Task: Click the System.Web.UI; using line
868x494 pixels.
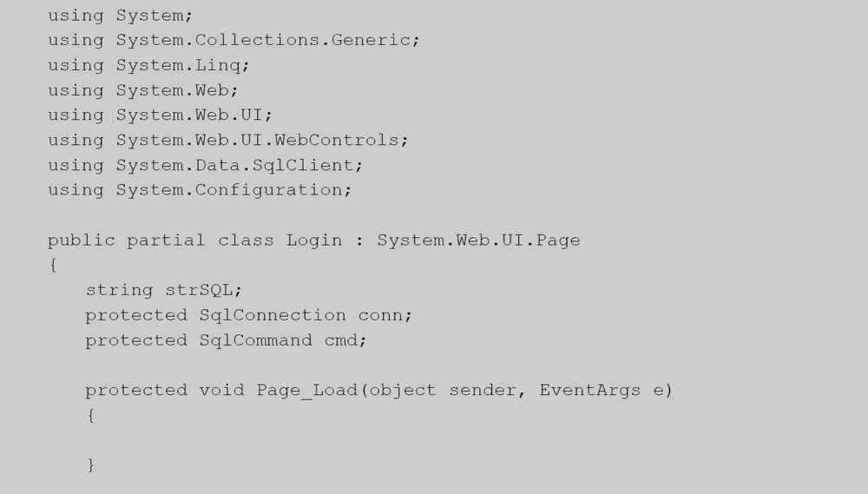Action: (160, 115)
